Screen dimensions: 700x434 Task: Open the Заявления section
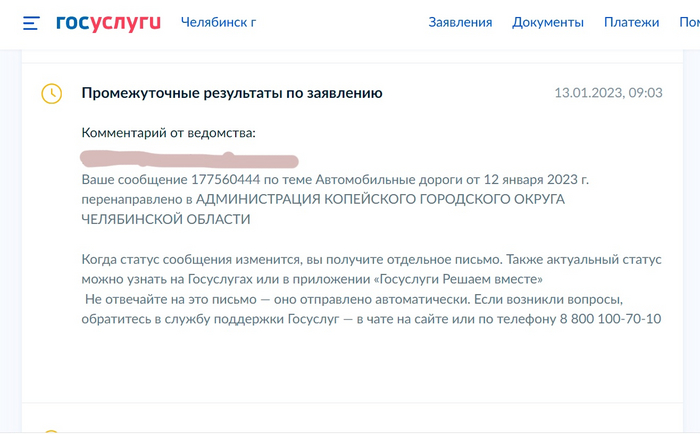pyautogui.click(x=460, y=22)
